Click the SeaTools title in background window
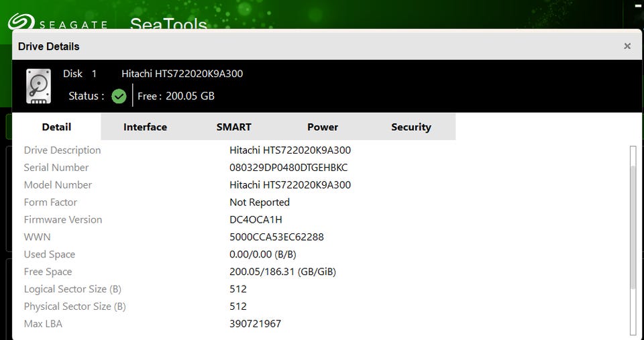Image resolution: width=644 pixels, height=340 pixels. click(168, 23)
